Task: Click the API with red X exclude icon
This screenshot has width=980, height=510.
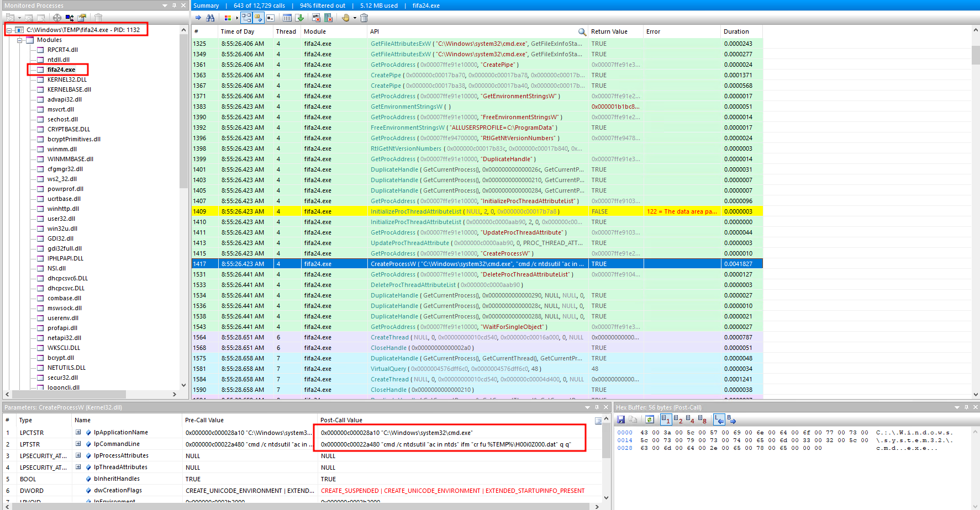Action: (316, 18)
